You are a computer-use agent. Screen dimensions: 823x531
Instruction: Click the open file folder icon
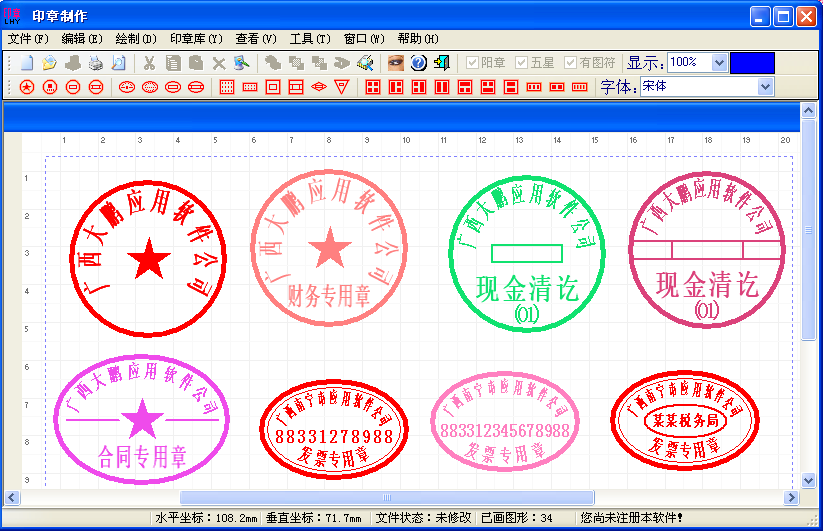coord(49,63)
